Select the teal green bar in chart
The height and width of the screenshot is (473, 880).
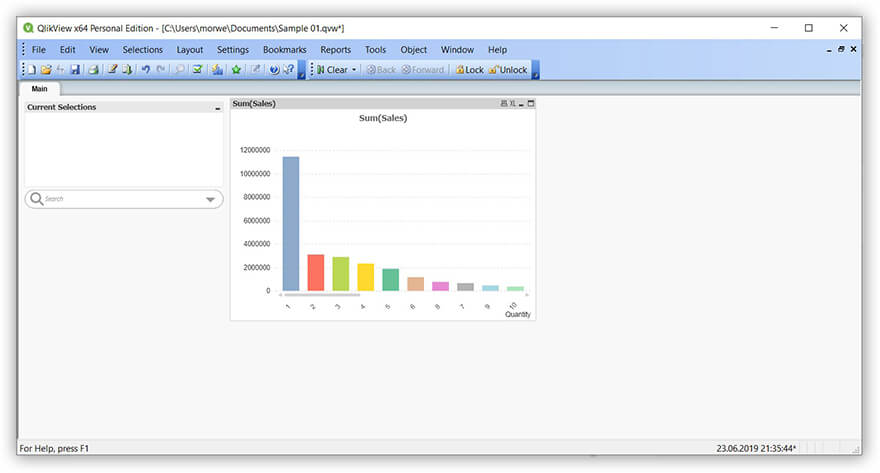click(x=391, y=279)
